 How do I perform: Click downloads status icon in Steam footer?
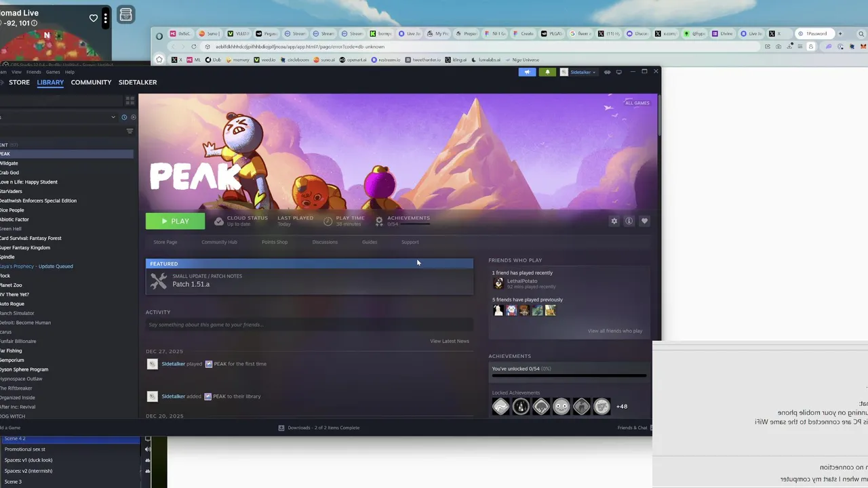point(281,428)
